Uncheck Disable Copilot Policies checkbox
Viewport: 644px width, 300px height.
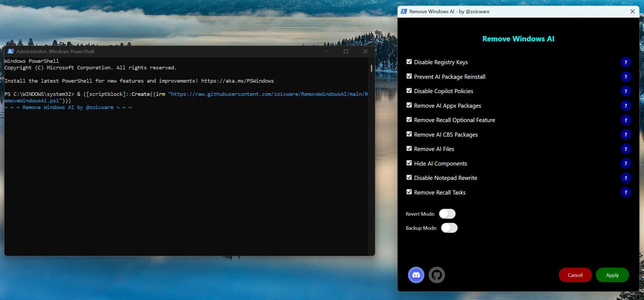coord(409,91)
